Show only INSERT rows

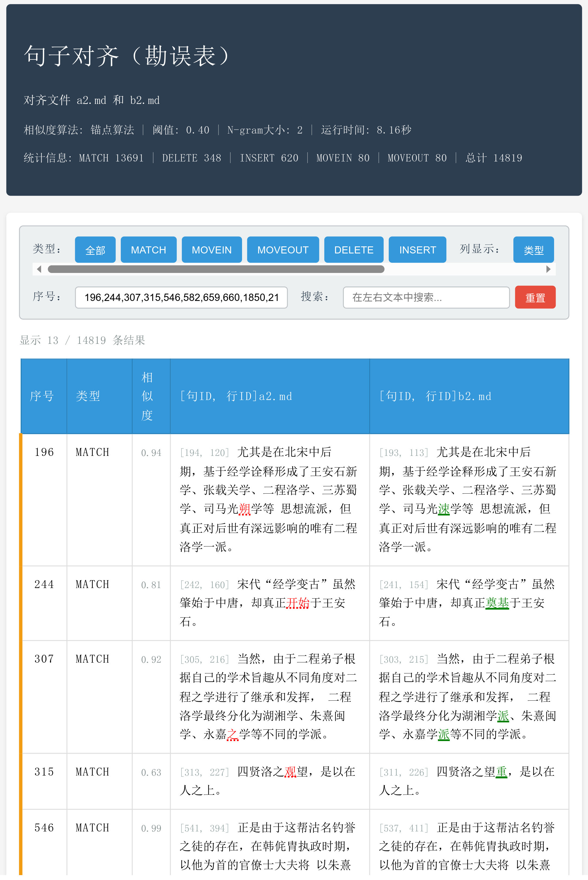[x=417, y=250]
